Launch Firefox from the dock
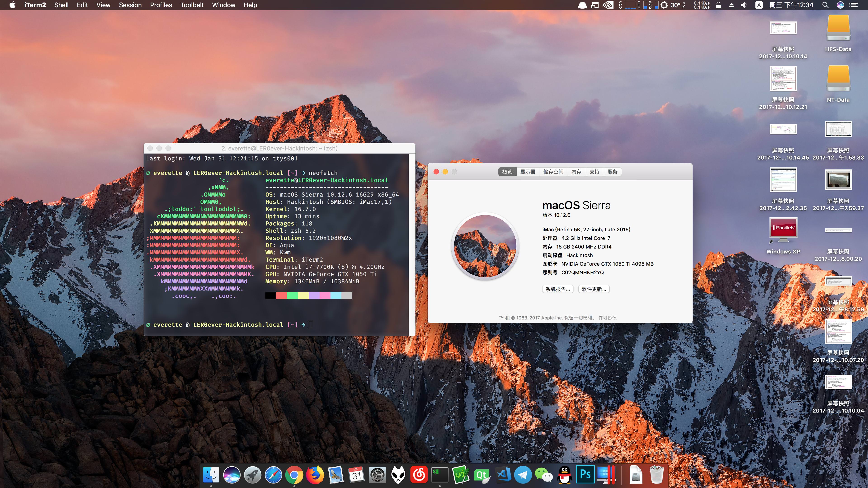This screenshot has height=488, width=868. [x=315, y=475]
